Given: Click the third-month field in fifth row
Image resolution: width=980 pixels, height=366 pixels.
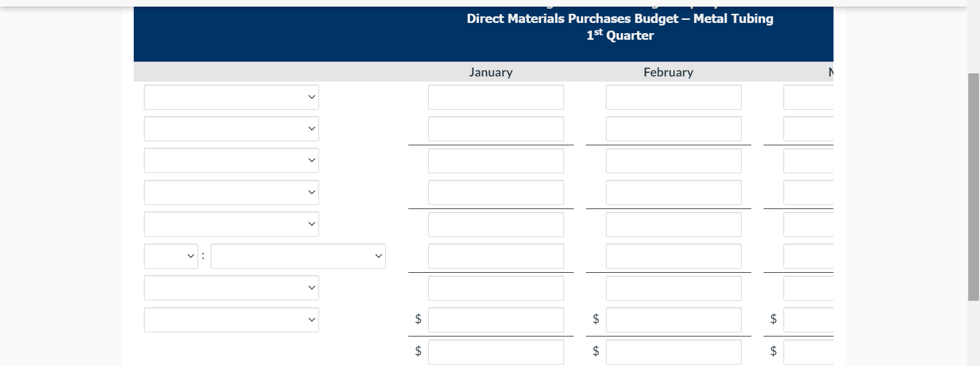Looking at the screenshot, I should point(808,224).
